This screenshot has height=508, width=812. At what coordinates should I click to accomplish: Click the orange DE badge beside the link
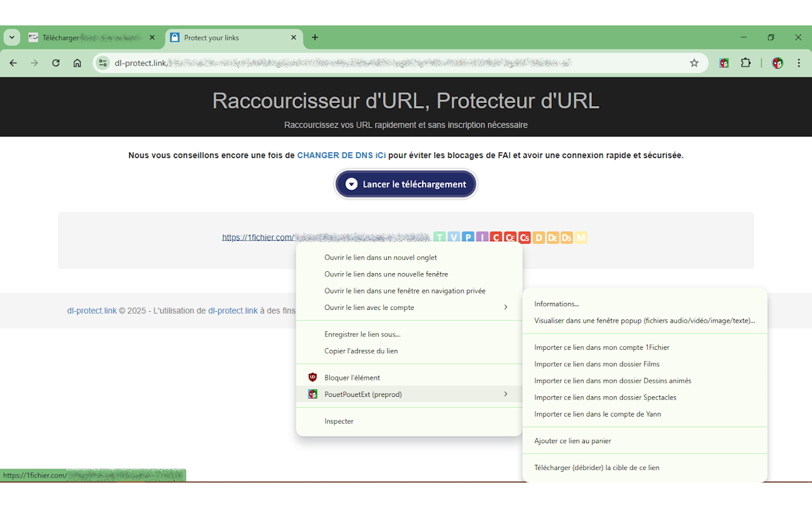click(x=553, y=237)
